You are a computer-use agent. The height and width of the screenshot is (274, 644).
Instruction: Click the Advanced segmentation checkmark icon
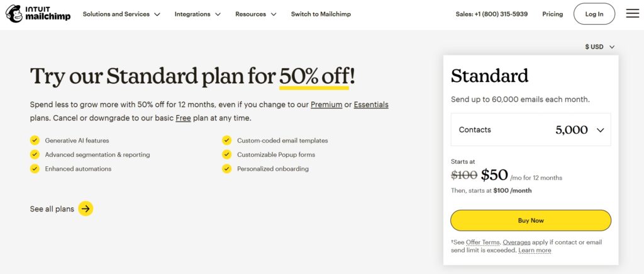tap(35, 154)
